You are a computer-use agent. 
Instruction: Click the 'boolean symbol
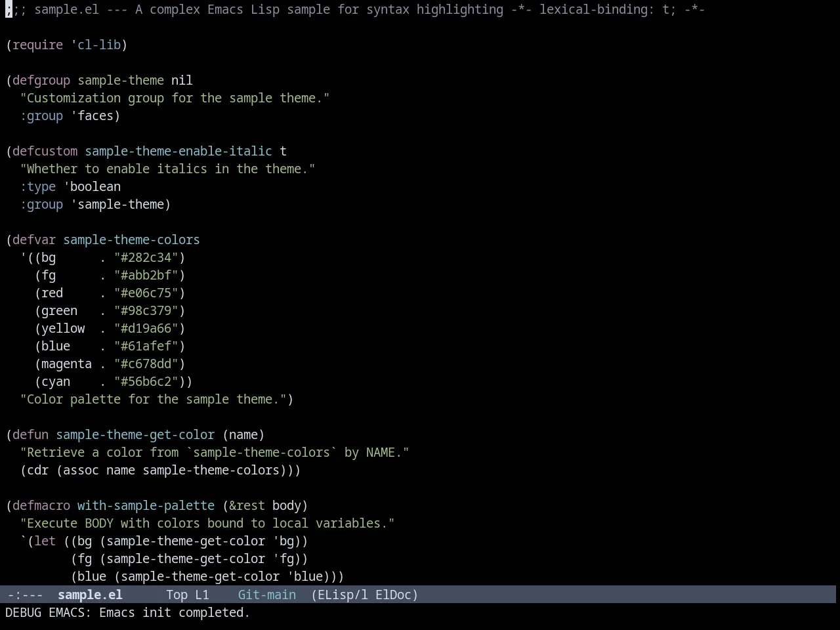[x=92, y=186]
